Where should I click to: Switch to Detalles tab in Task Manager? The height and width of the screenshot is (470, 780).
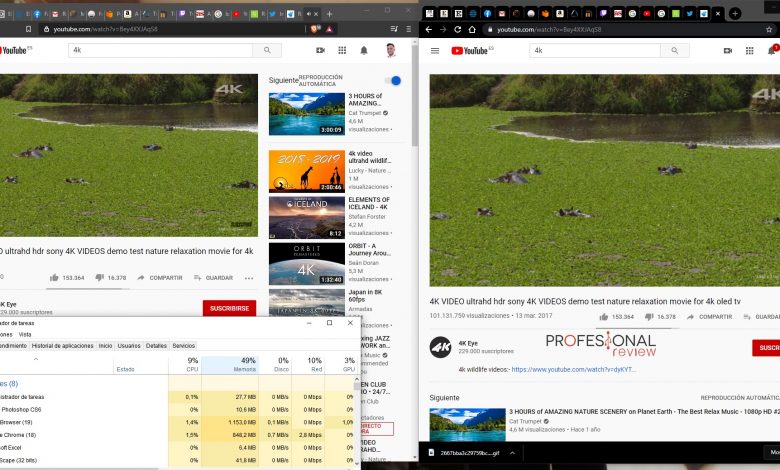(x=156, y=346)
